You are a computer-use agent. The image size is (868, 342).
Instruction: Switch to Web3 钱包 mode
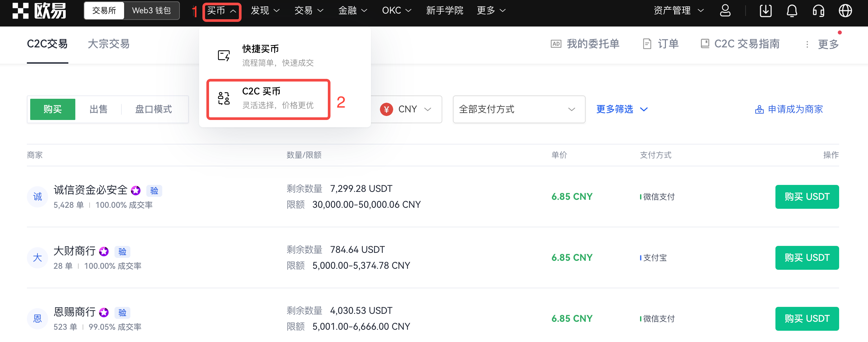pos(151,10)
